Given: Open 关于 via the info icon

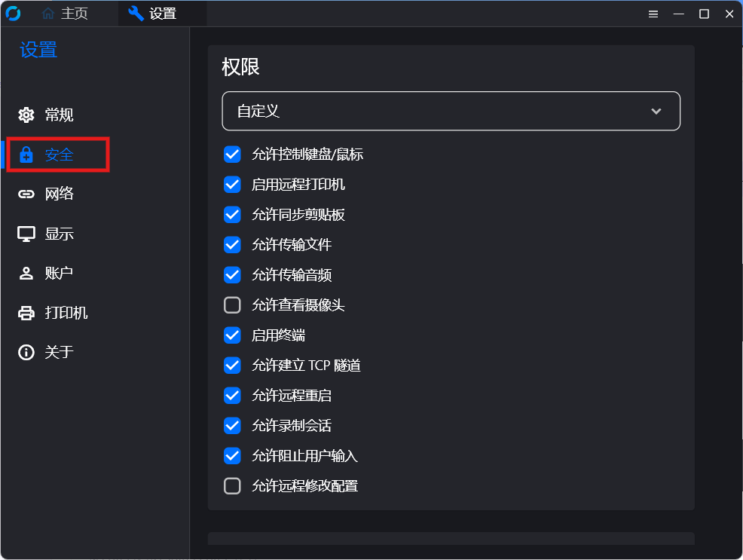Looking at the screenshot, I should [x=26, y=352].
